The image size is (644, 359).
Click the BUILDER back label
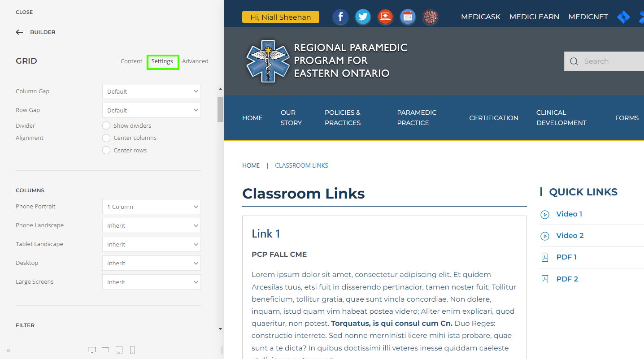43,32
